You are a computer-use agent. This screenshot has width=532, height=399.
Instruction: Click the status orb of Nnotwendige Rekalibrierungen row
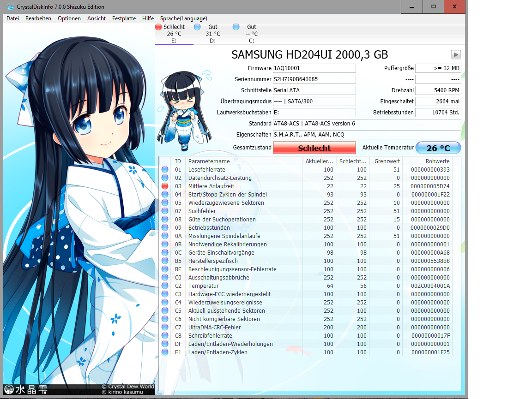click(165, 244)
